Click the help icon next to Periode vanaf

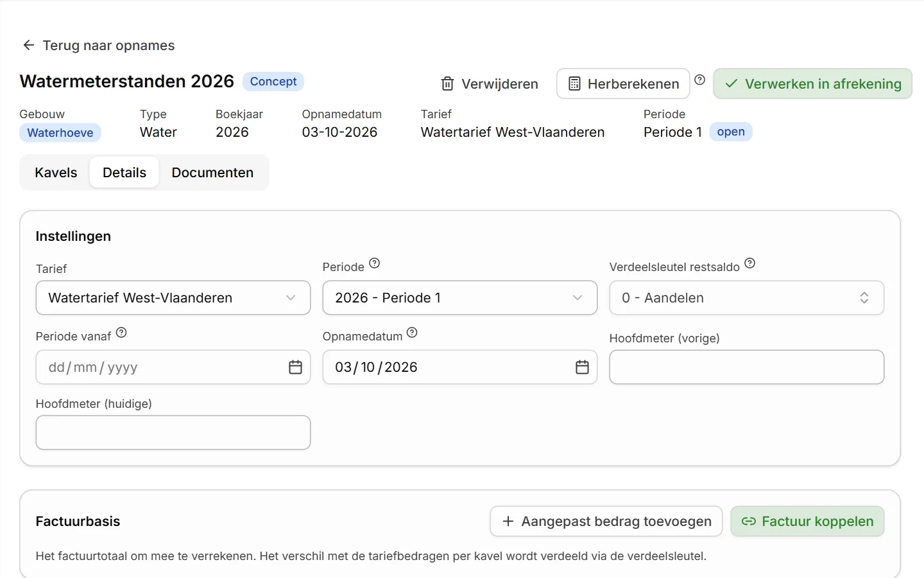121,333
